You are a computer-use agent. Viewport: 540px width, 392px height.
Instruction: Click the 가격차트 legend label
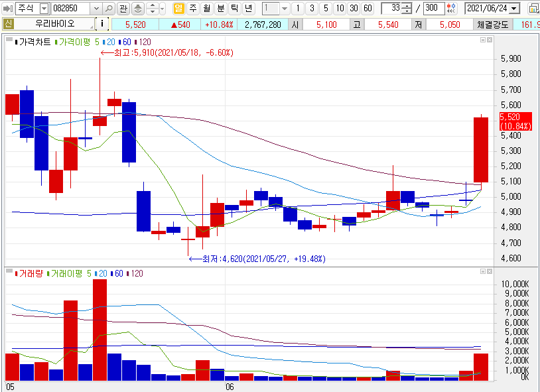click(x=33, y=42)
